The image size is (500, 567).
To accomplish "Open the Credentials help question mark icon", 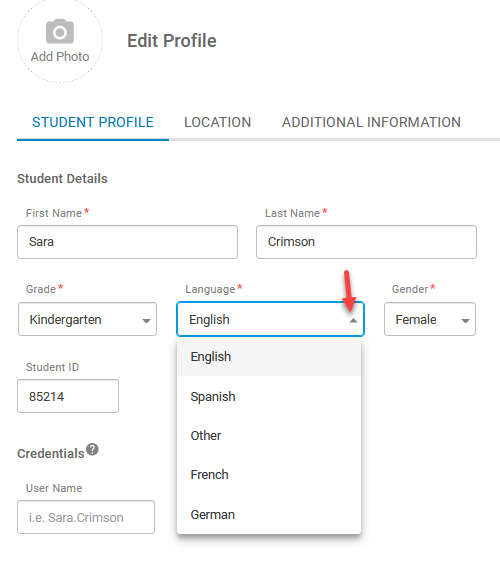I will click(93, 449).
